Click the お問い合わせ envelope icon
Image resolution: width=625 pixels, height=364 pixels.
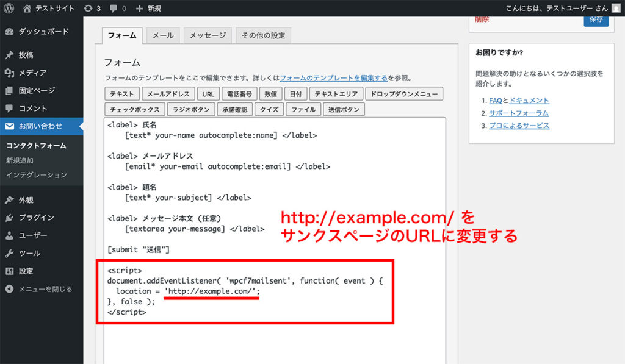pos(9,126)
